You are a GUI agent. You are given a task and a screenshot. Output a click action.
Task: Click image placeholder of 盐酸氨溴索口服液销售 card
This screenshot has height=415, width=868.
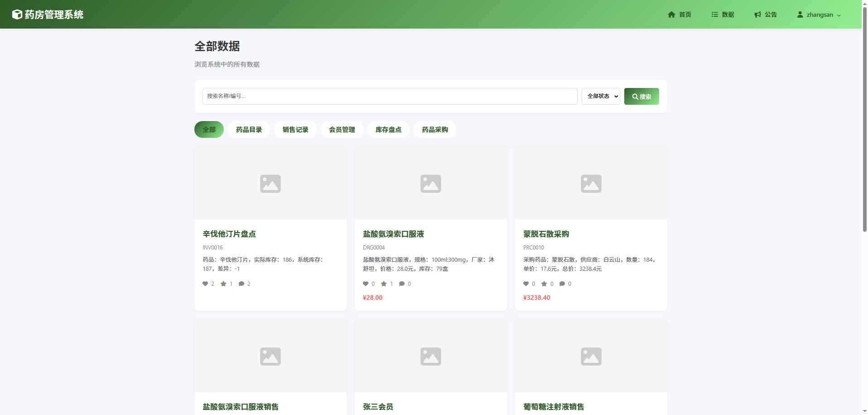coord(270,356)
